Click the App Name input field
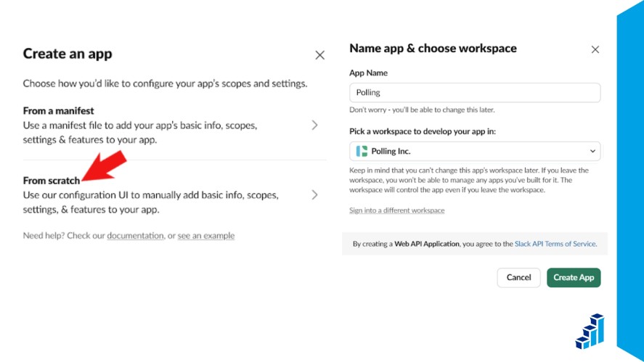644x362 pixels. (475, 93)
